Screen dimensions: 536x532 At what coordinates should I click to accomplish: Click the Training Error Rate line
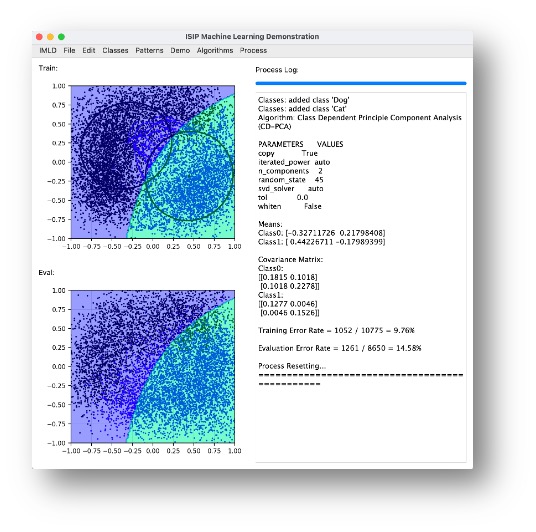[336, 331]
